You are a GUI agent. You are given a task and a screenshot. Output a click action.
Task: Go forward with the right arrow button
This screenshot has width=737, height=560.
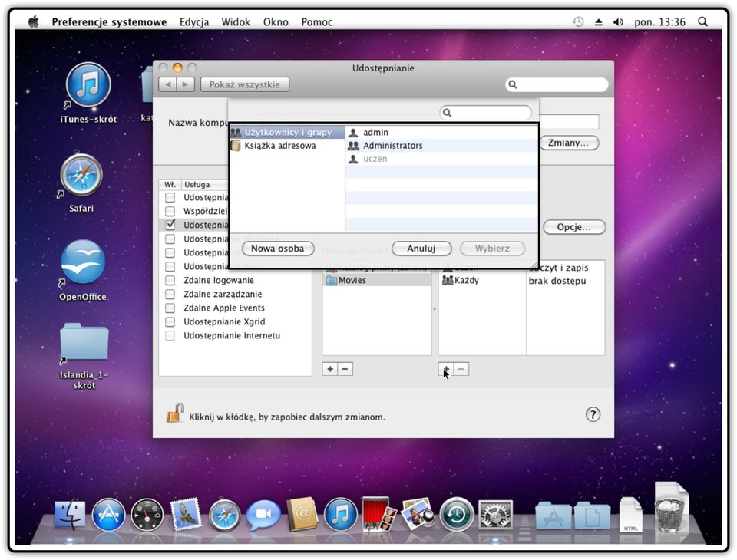186,84
